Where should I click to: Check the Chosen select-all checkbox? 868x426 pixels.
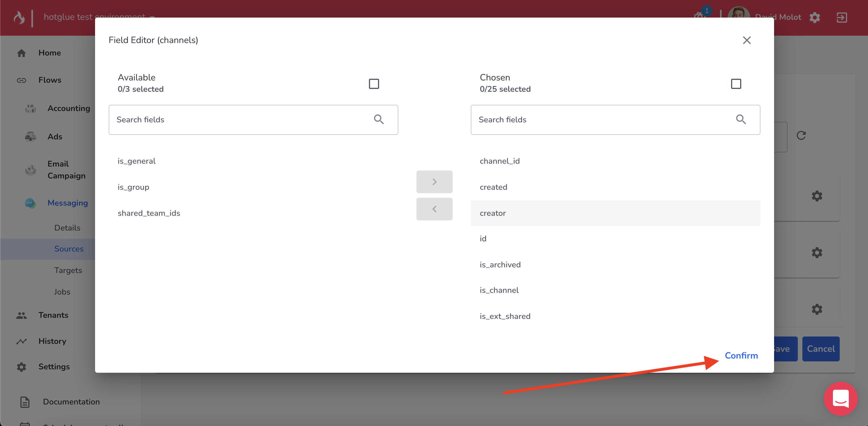pos(736,84)
